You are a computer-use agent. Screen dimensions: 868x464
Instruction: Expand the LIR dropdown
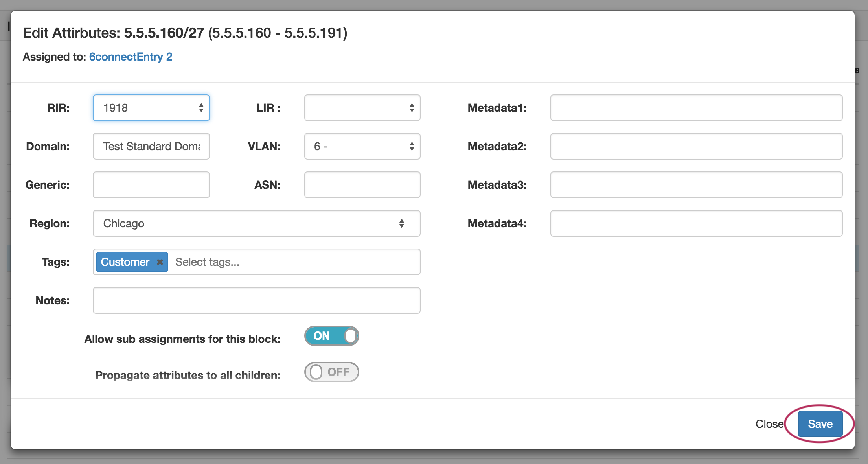(362, 108)
